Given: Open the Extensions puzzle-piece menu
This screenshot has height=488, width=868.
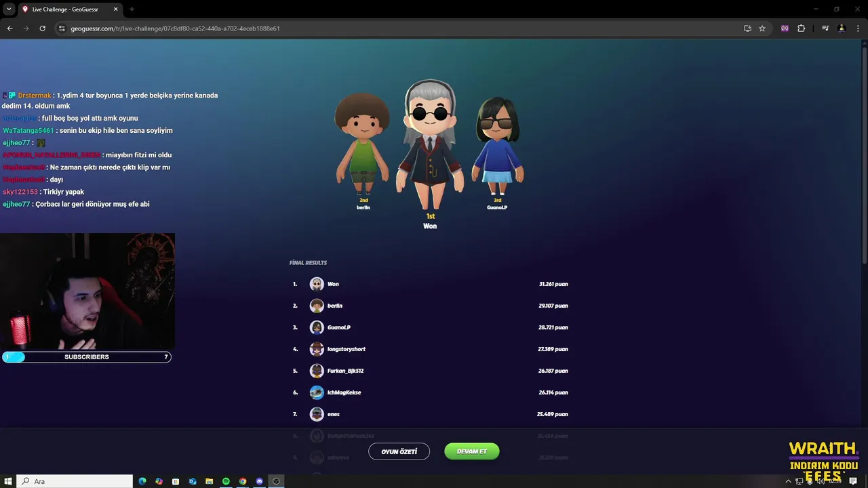Looking at the screenshot, I should point(801,28).
